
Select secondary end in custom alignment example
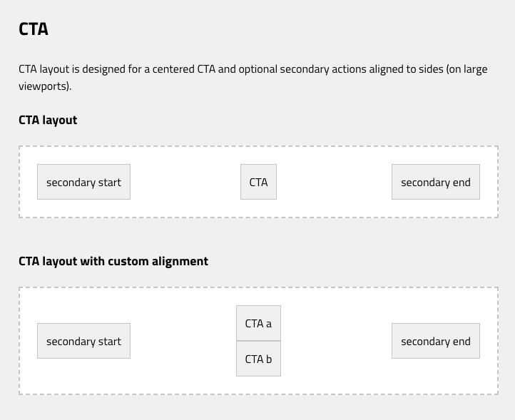coord(436,341)
